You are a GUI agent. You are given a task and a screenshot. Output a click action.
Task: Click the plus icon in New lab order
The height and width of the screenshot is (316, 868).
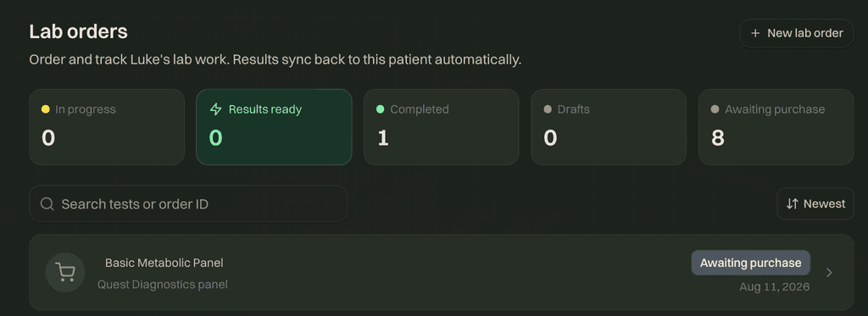coord(755,33)
